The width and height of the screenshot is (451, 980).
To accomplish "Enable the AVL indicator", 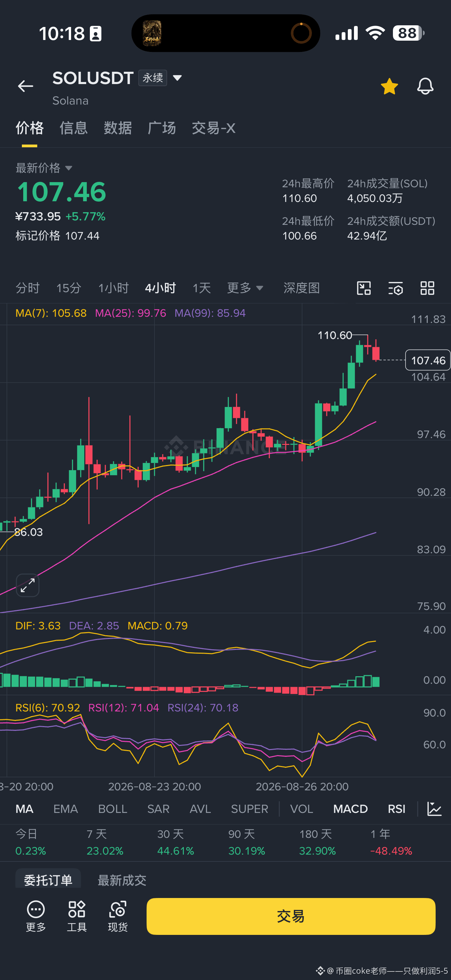I will point(200,809).
